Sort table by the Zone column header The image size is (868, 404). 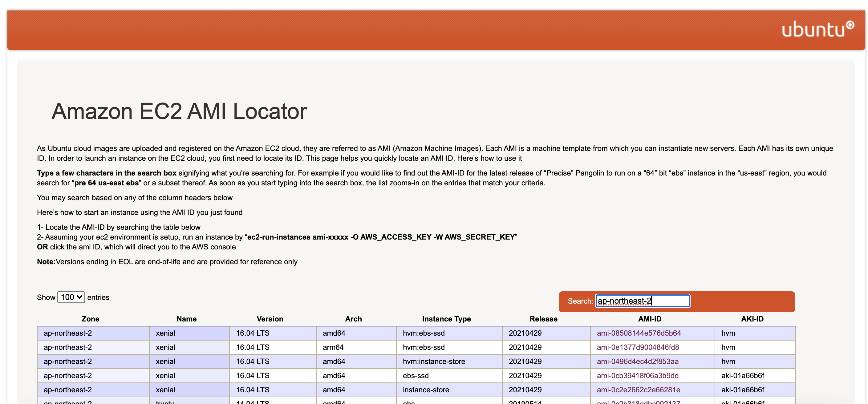(x=90, y=319)
